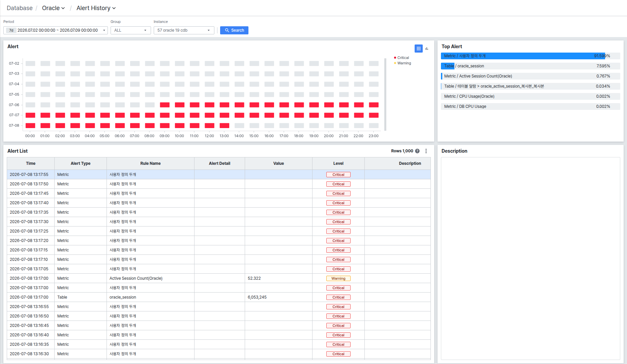
Task: Sort by the Description column header
Action: click(x=397, y=163)
